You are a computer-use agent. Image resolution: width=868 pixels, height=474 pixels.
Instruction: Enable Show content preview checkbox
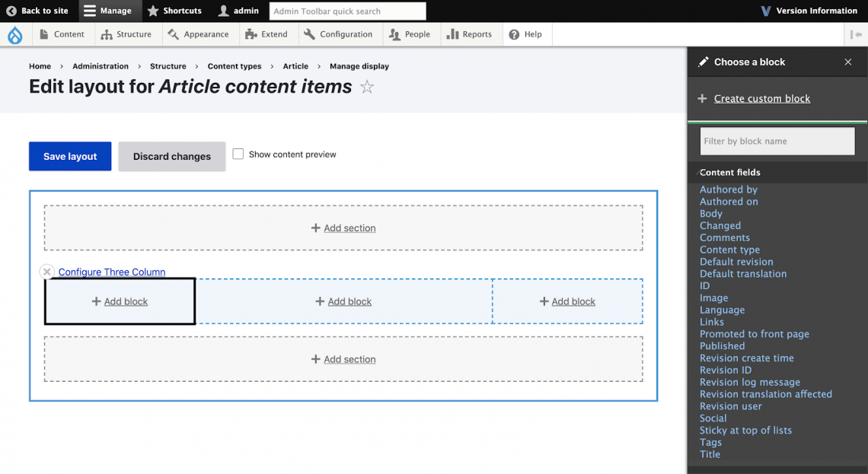click(238, 154)
